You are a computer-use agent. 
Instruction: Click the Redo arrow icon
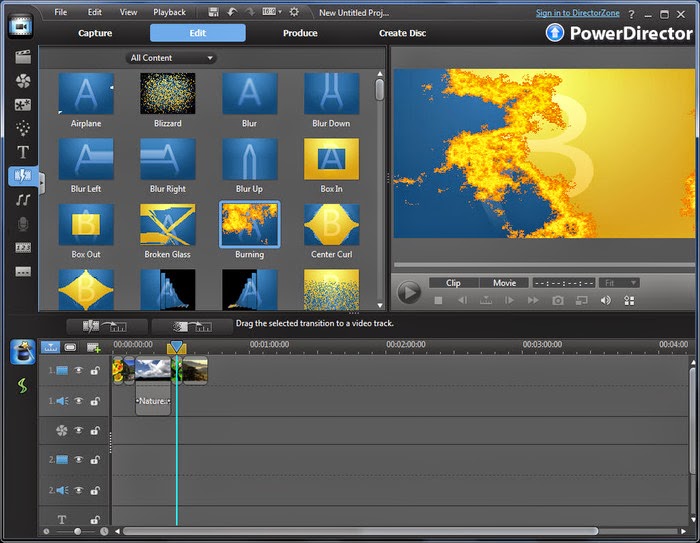[250, 12]
